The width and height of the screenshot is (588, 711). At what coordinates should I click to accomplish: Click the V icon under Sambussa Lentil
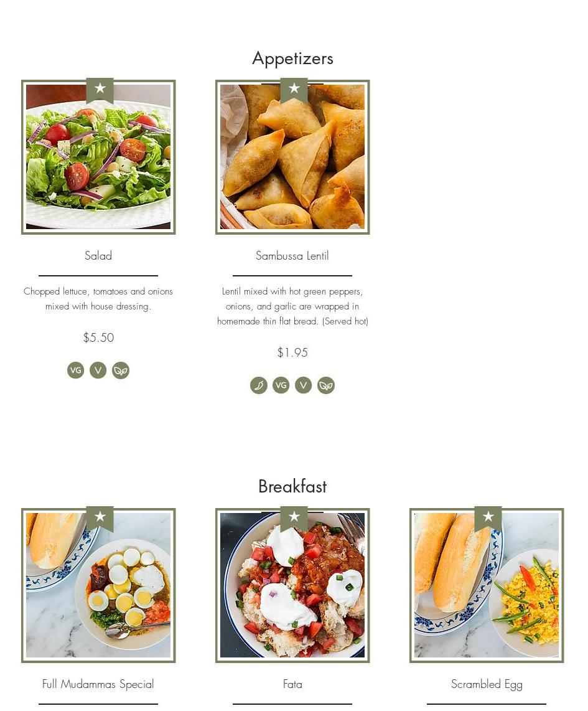click(304, 385)
